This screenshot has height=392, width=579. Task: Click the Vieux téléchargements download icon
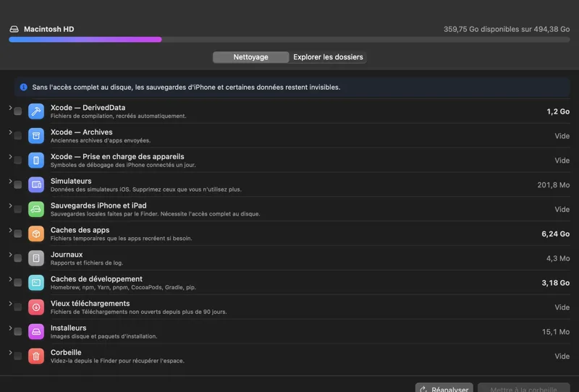click(36, 307)
